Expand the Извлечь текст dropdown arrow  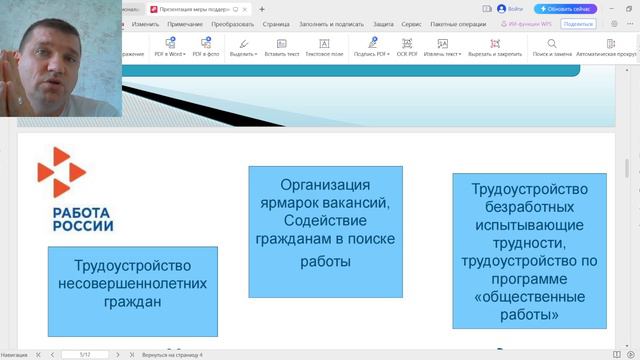click(460, 54)
